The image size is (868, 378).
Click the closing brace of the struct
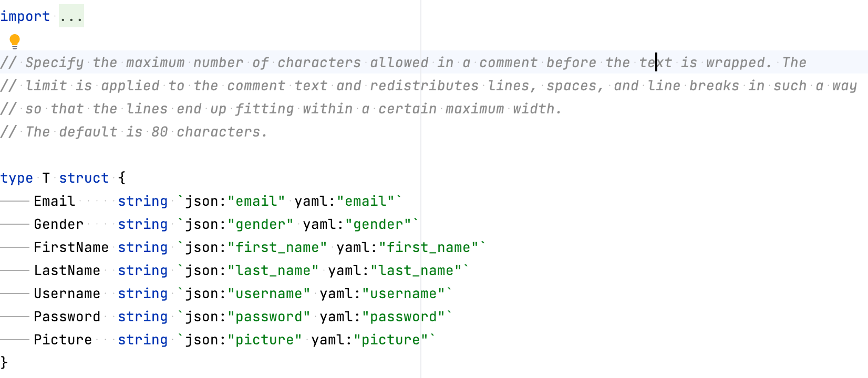coord(4,362)
